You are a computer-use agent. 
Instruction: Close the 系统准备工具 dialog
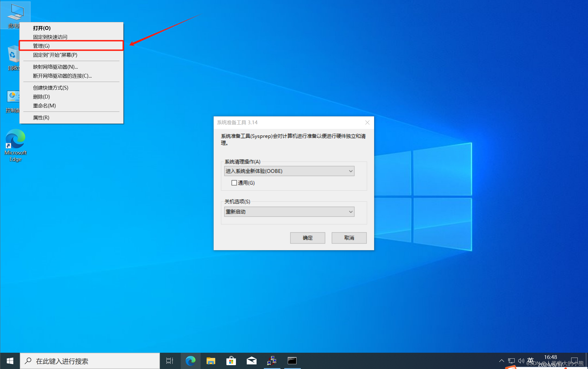pyautogui.click(x=367, y=122)
